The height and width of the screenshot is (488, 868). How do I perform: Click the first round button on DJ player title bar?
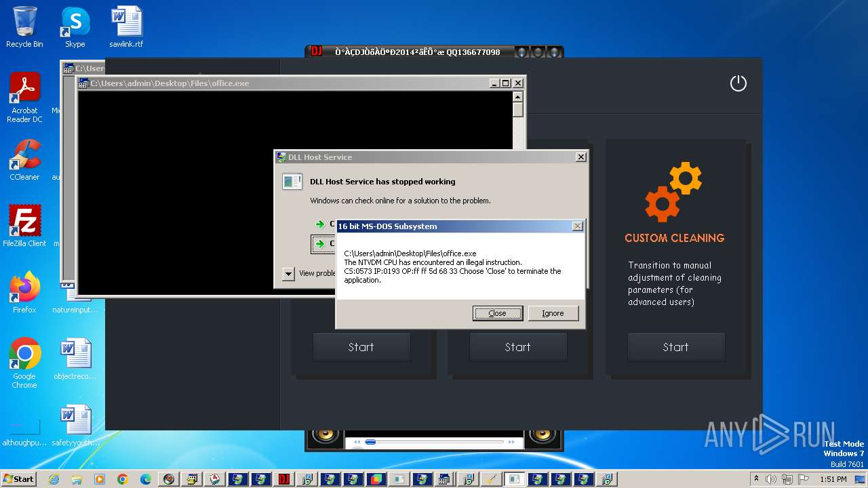521,52
